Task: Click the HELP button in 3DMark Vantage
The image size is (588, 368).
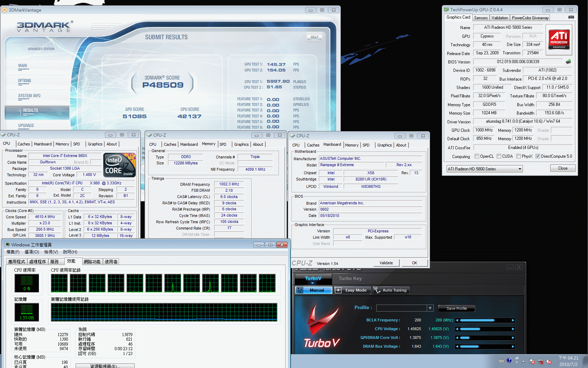Action: (x=314, y=37)
